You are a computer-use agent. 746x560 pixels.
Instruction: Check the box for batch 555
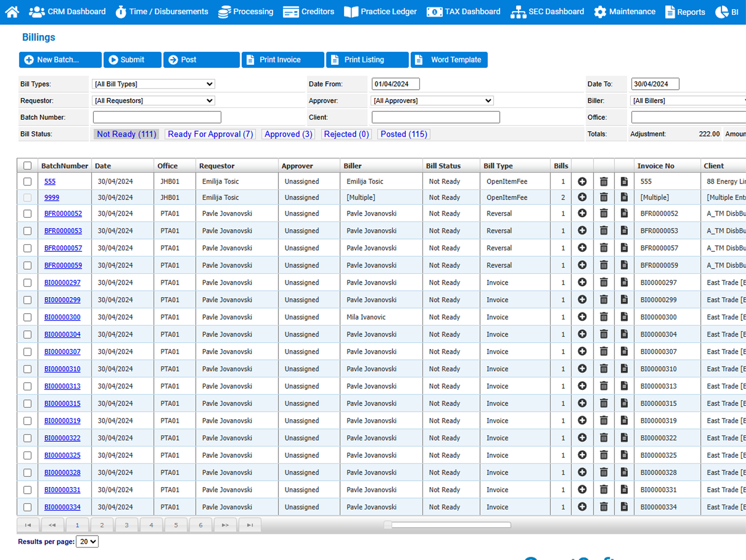point(27,181)
